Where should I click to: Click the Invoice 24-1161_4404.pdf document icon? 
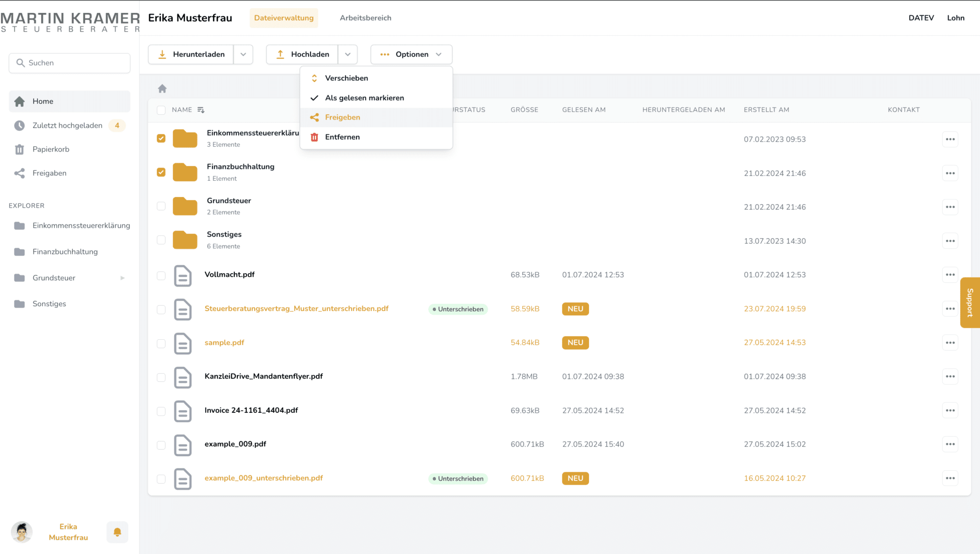(183, 411)
